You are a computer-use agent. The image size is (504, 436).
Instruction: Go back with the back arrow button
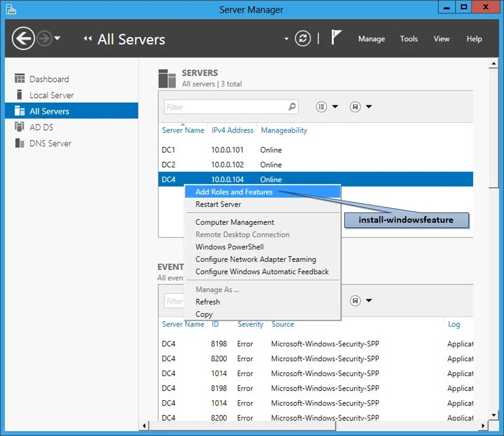coord(23,38)
